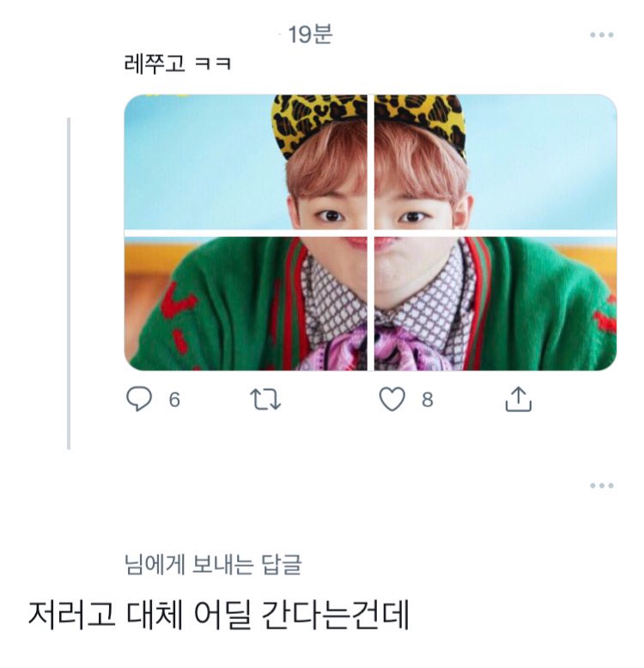
Task: Retweet the 레쭈고 ㅋㅋ post
Action: [x=265, y=399]
